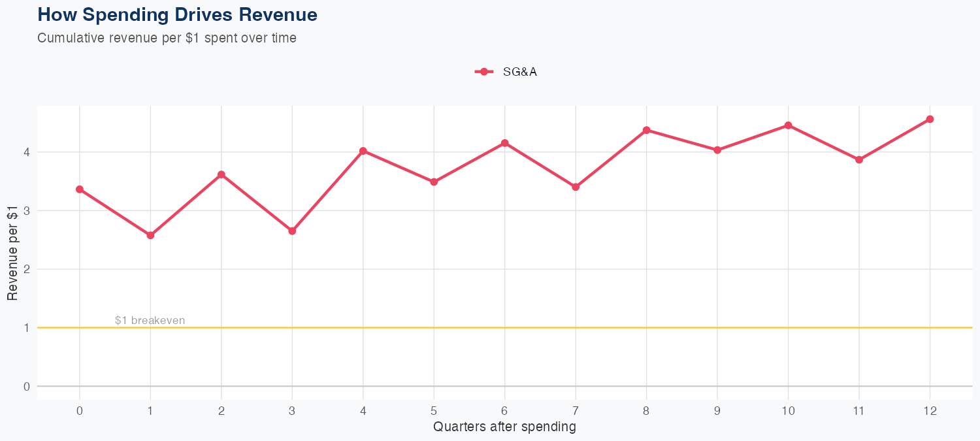The image size is (980, 441).
Task: Pick the SG&A marker at quarter 5
Action: [x=434, y=182]
